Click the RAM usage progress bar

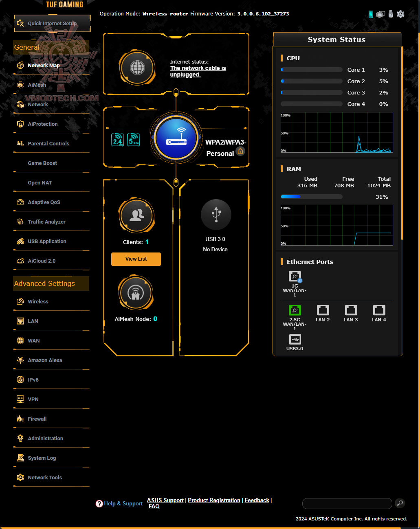coord(312,197)
